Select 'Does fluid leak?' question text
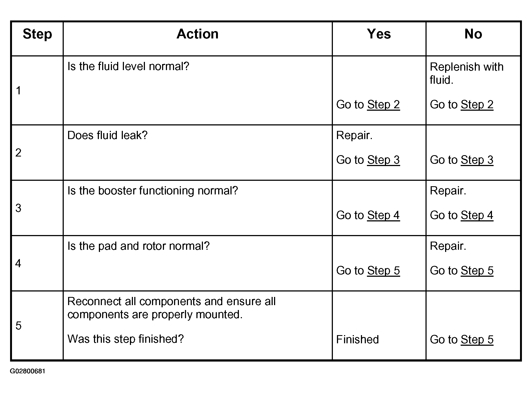Viewport: 532px width, 394px height. tap(107, 135)
